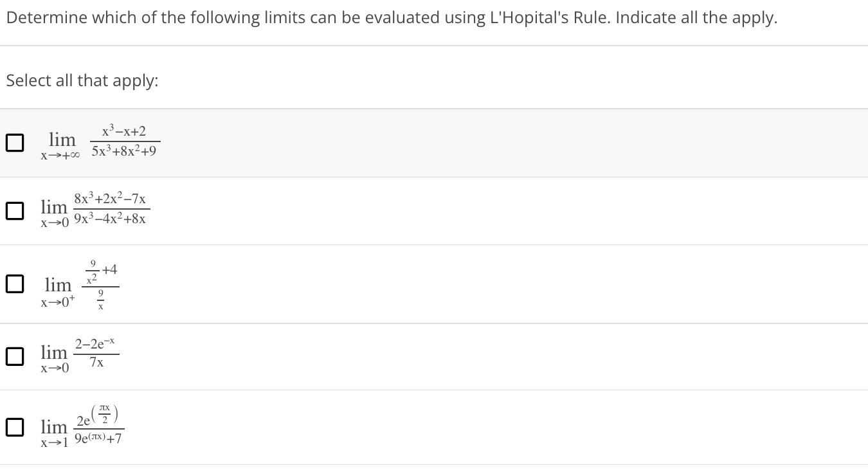Click the 'lim' label with x→0⁺ subscript
868x472 pixels.
[58, 284]
